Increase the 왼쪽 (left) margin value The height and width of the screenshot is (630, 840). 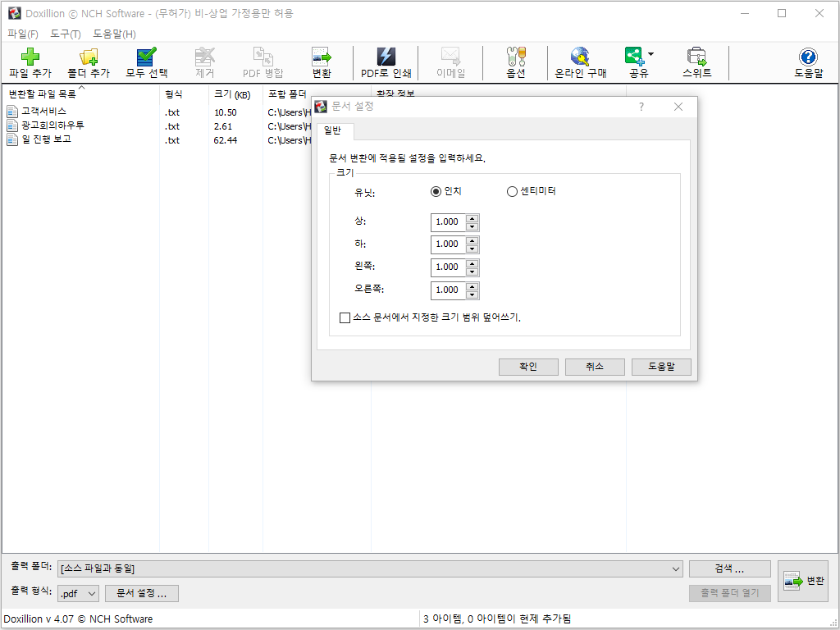point(472,264)
